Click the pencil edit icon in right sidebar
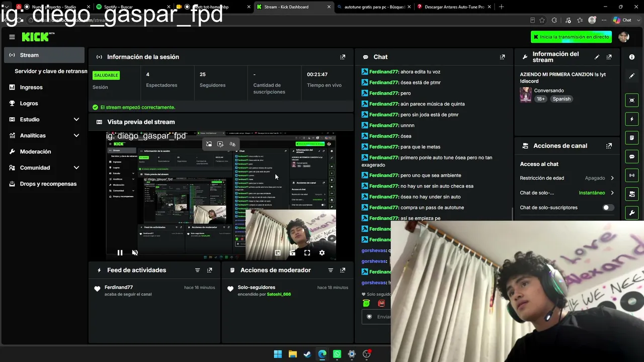The image size is (644, 362). (x=632, y=76)
